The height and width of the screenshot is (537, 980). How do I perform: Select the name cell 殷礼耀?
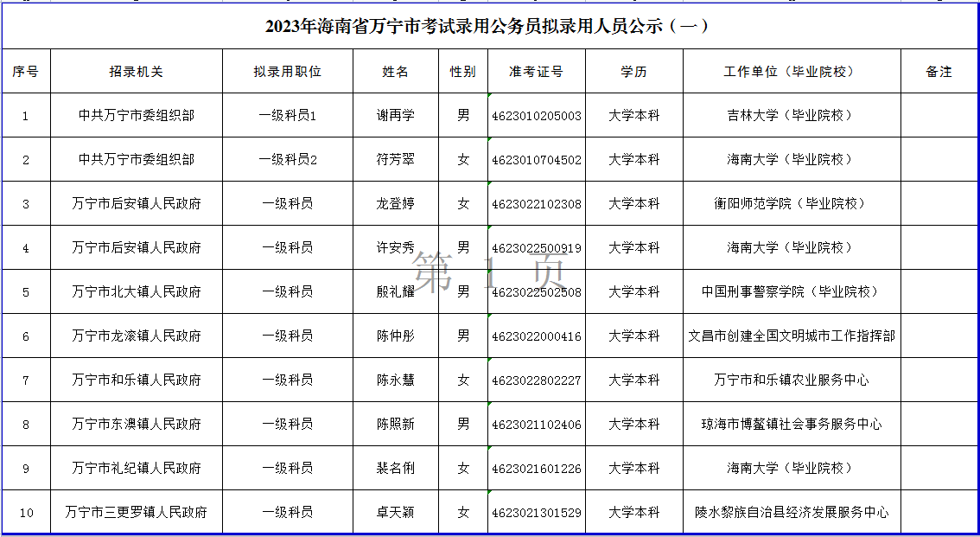click(396, 292)
